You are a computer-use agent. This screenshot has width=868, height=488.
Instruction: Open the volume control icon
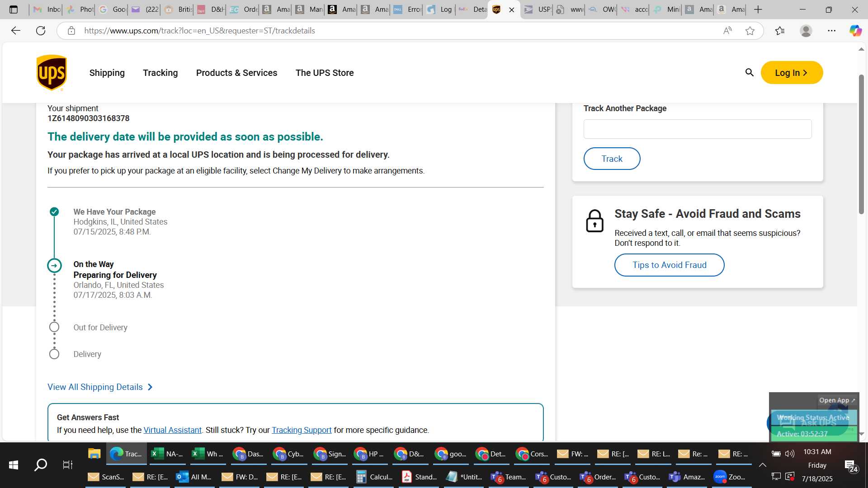click(790, 454)
